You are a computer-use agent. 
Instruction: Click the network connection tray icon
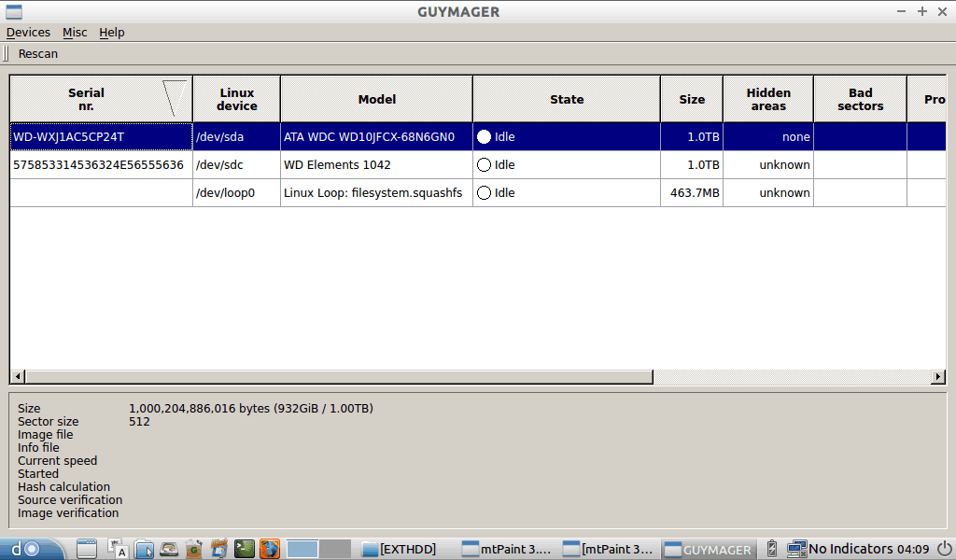pos(796,549)
